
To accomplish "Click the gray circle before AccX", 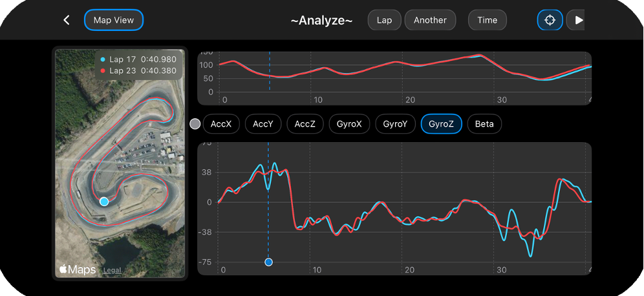I will 195,124.
